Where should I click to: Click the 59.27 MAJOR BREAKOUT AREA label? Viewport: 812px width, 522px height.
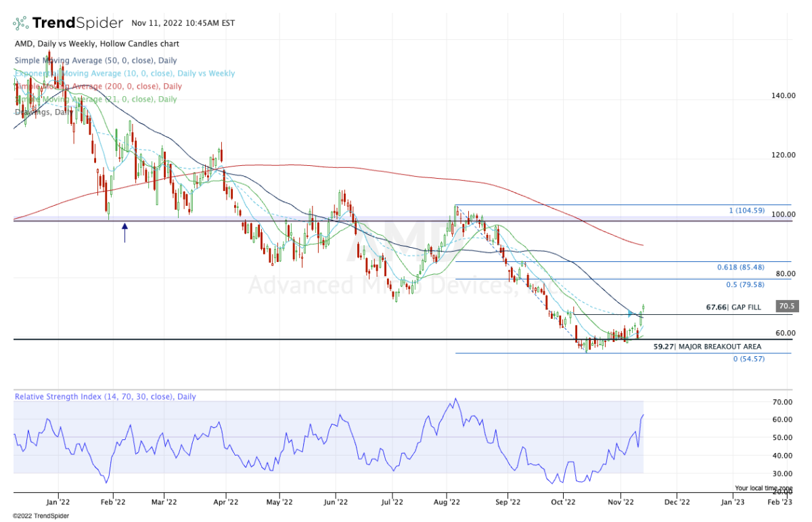pos(707,347)
